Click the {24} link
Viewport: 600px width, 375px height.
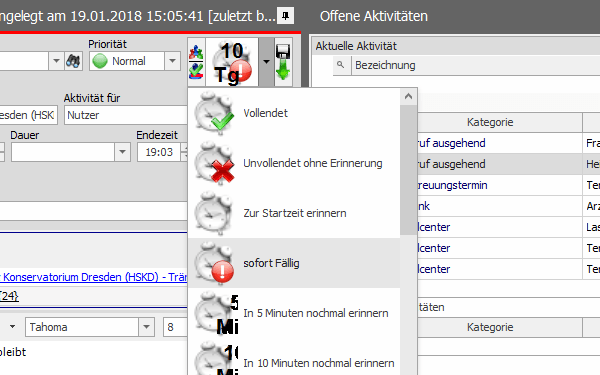9,296
